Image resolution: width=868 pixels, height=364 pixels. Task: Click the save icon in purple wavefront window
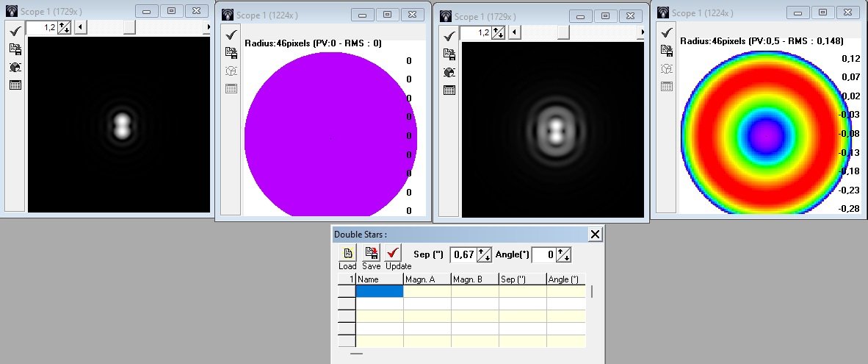coord(231,53)
